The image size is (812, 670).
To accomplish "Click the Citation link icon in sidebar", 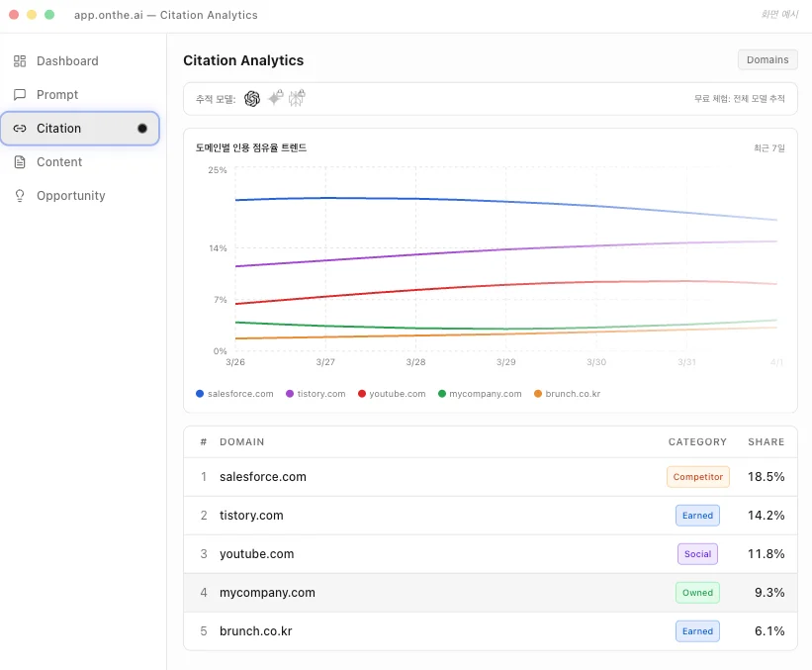I will [x=20, y=129].
